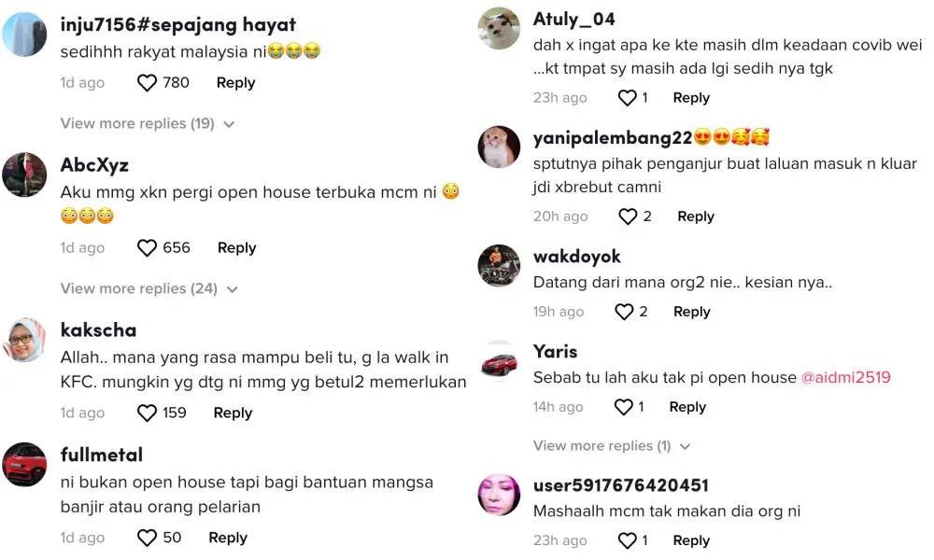Open Yaris's red car avatar
The height and width of the screenshot is (560, 934).
pyautogui.click(x=499, y=364)
